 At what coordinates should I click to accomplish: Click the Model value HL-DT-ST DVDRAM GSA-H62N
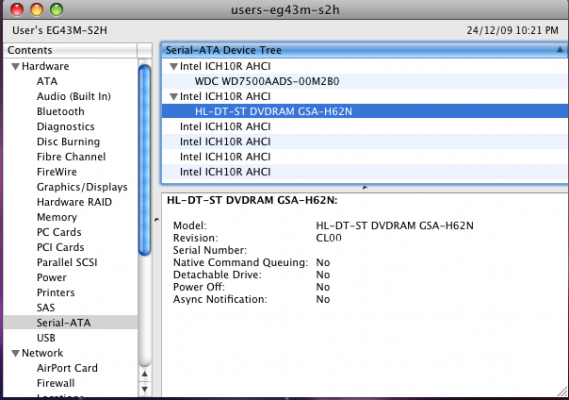[395, 226]
